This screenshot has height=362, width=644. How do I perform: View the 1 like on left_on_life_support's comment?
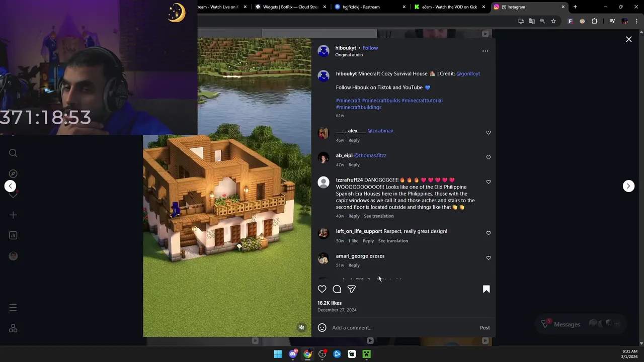[x=353, y=241]
